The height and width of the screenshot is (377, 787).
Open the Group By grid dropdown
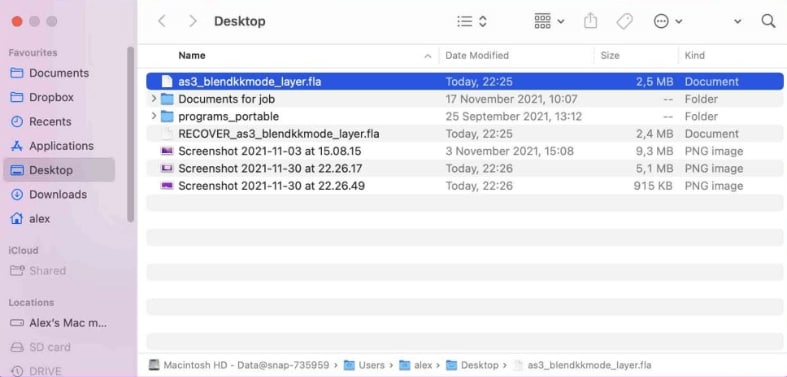tap(549, 21)
